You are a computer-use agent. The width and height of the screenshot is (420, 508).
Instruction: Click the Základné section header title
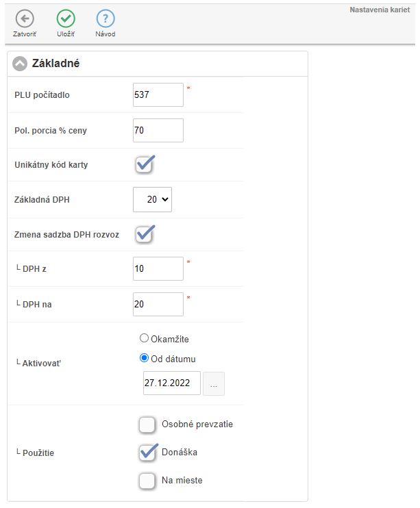tap(56, 64)
